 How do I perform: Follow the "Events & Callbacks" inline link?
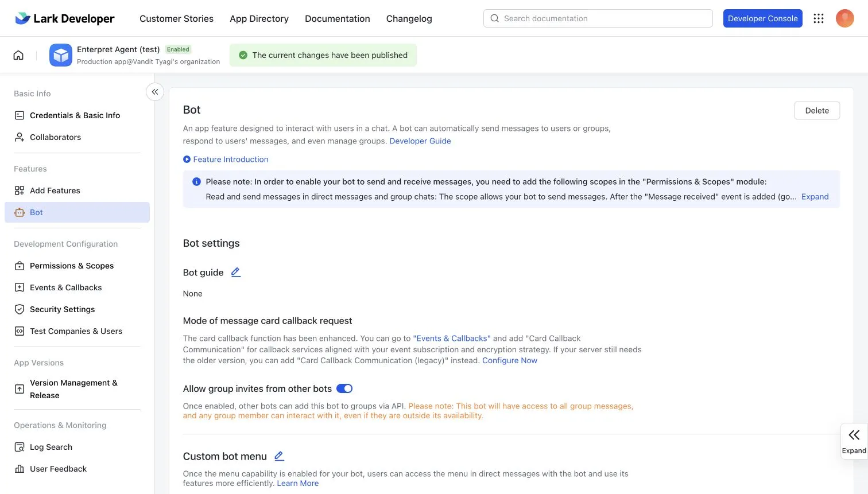(x=452, y=339)
